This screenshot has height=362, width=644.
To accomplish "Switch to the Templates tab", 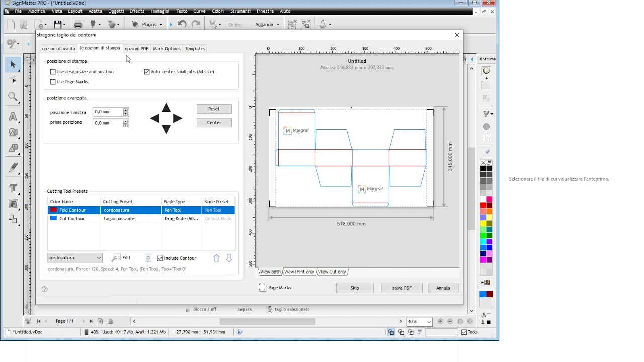I will [195, 49].
